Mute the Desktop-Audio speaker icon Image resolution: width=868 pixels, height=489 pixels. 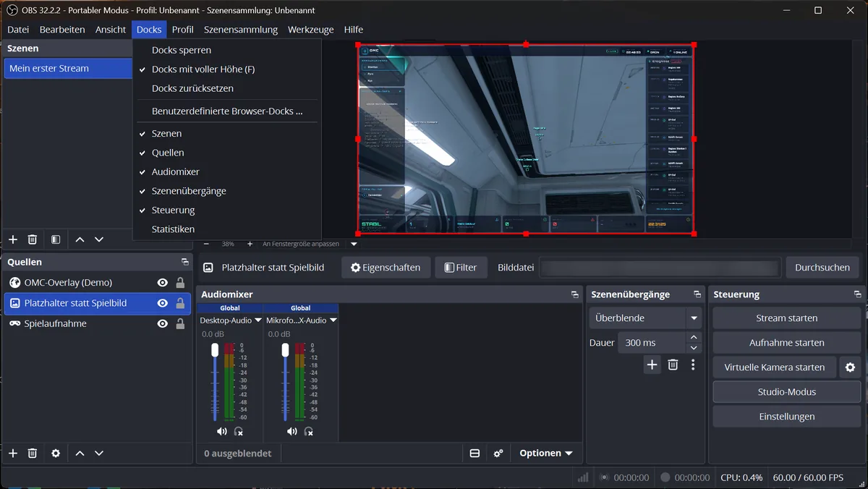(x=221, y=431)
